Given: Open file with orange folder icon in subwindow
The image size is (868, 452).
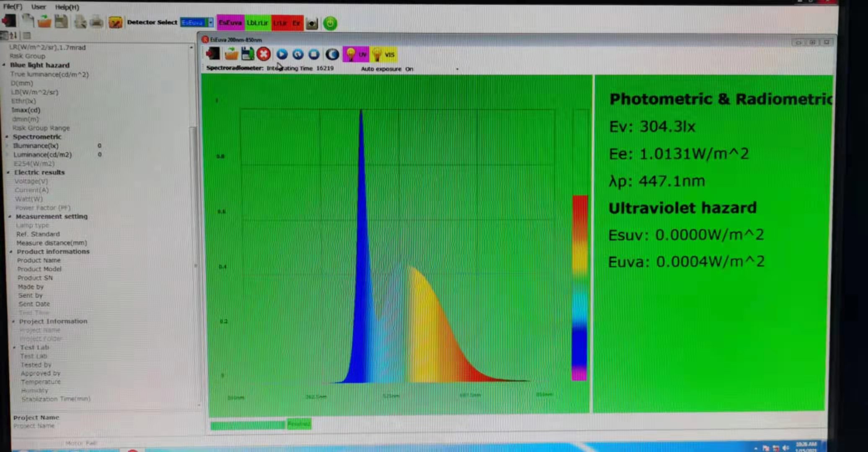Looking at the screenshot, I should (231, 54).
